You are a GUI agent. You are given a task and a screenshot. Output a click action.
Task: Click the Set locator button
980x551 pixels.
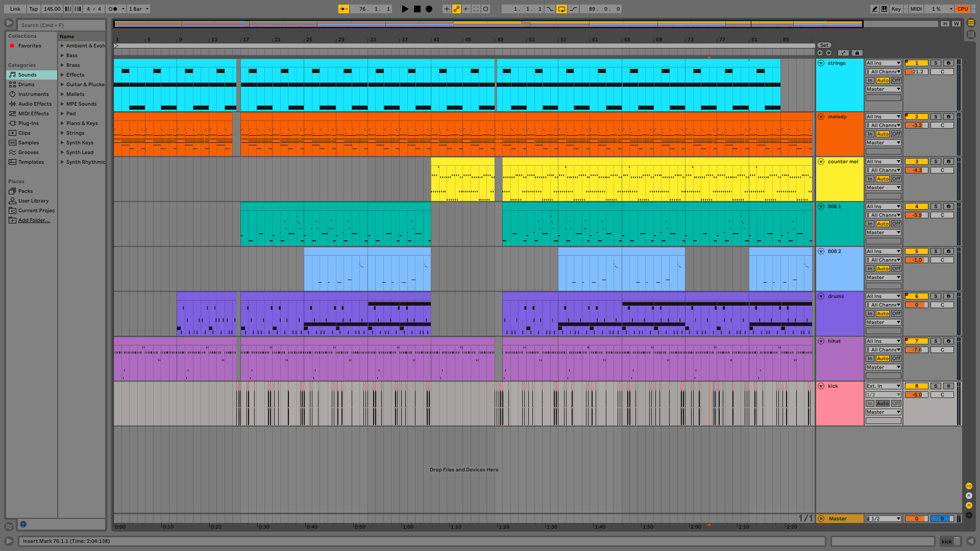click(824, 45)
